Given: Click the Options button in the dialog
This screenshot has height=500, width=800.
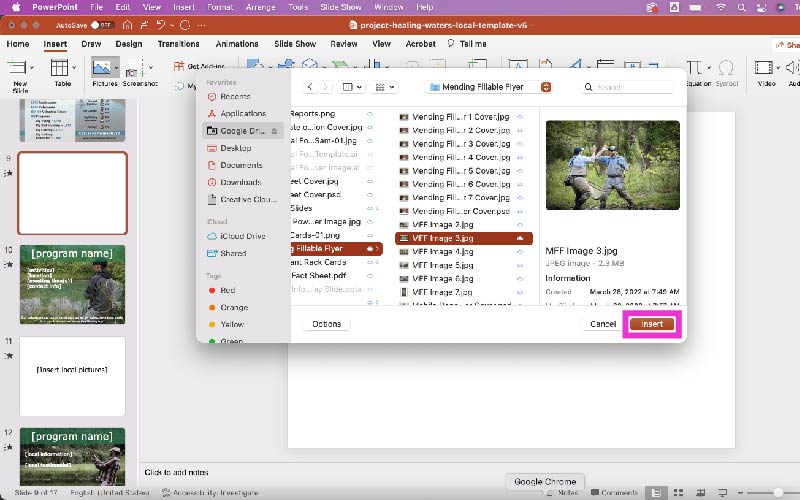Looking at the screenshot, I should pos(327,324).
